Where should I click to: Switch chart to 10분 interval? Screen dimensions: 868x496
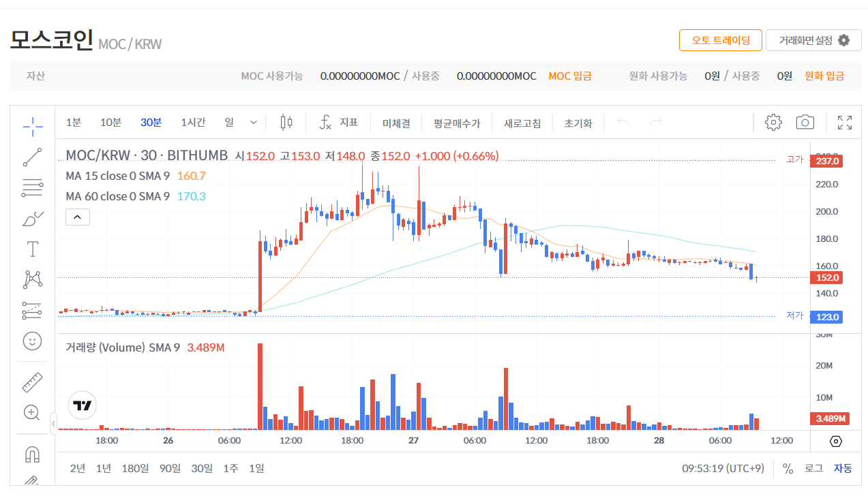click(110, 123)
